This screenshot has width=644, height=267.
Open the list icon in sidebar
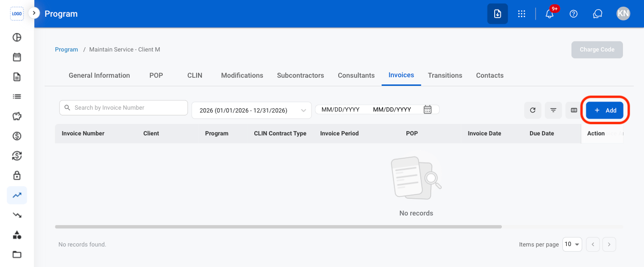tap(17, 96)
